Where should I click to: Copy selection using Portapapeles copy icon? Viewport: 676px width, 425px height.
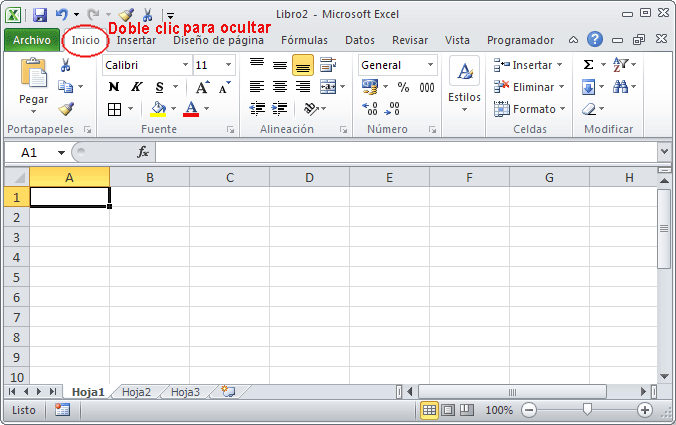coord(66,87)
